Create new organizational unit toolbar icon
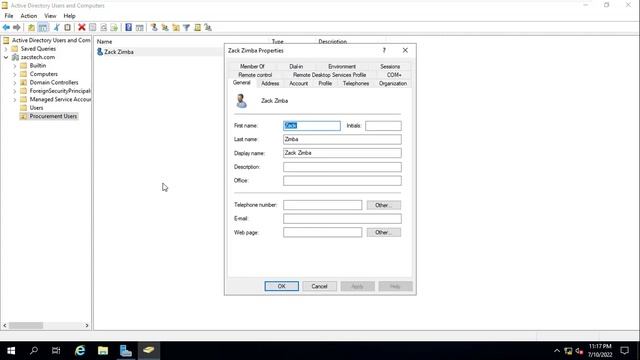 point(176,27)
